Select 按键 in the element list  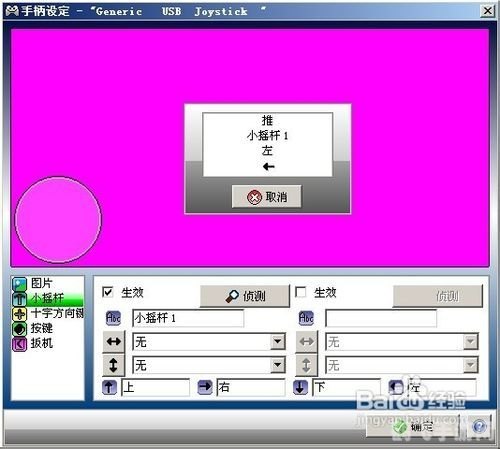pos(48,328)
